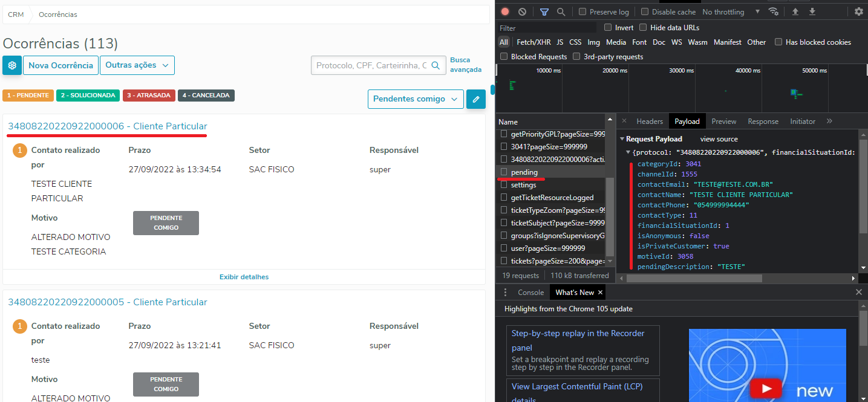Click view source link in payload
The image size is (868, 402).
pos(719,139)
